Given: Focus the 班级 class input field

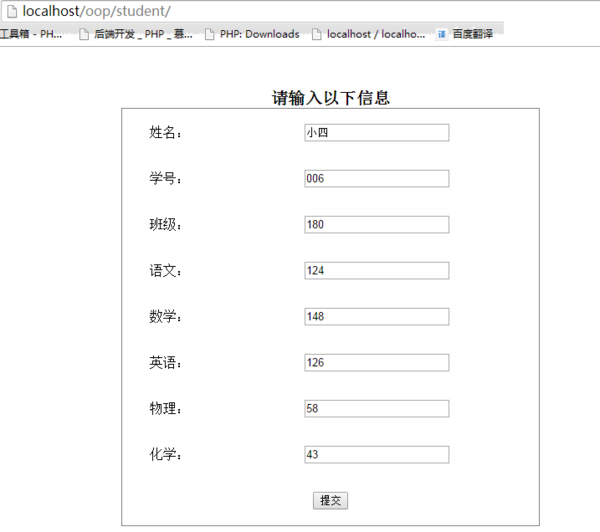Looking at the screenshot, I should click(377, 224).
